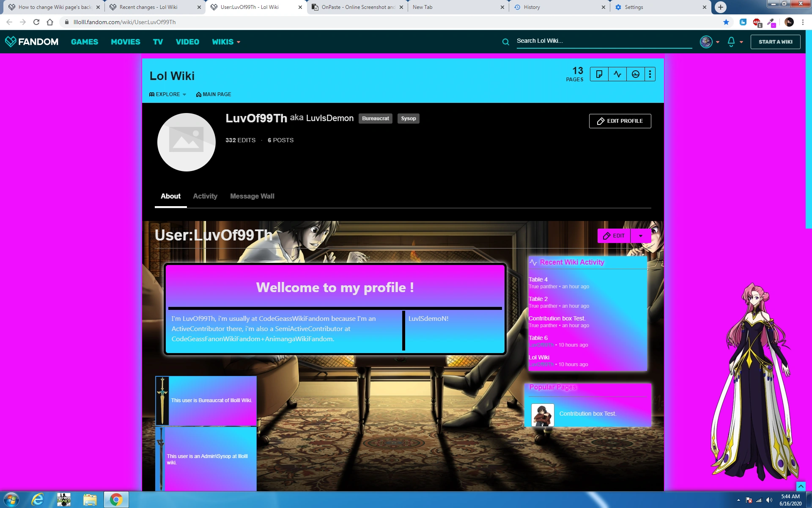The height and width of the screenshot is (508, 812).
Task: Click the Search Lol Wiki input field
Action: 601,41
